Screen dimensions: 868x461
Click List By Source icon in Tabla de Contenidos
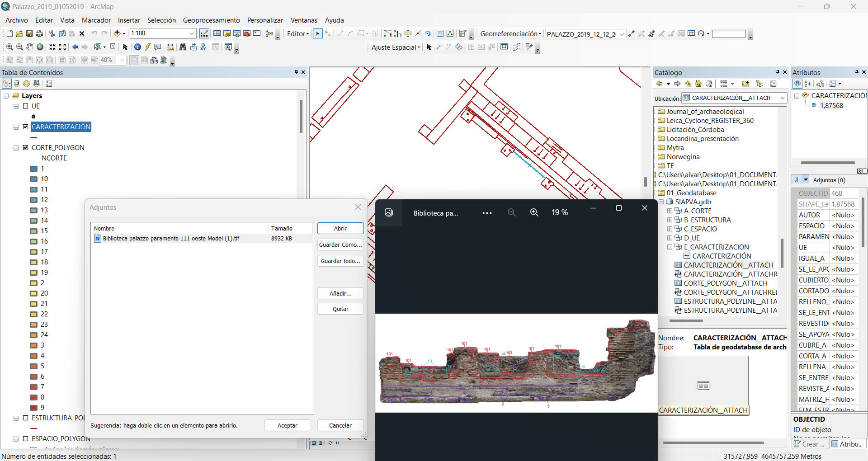point(17,84)
